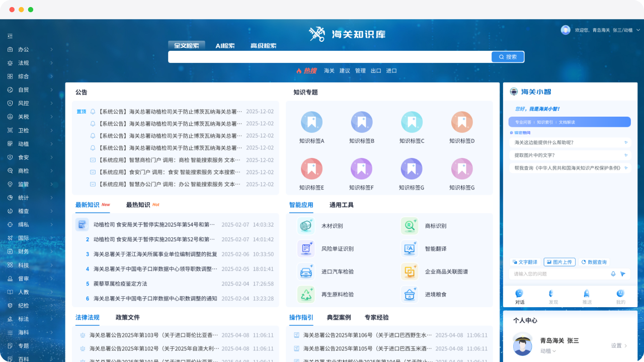
Task: Expand the 办公 sidebar chevron
Action: click(51, 49)
